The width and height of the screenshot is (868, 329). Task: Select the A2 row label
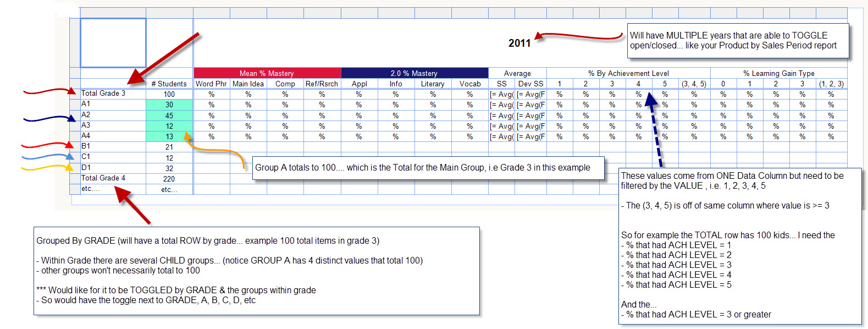click(x=113, y=115)
